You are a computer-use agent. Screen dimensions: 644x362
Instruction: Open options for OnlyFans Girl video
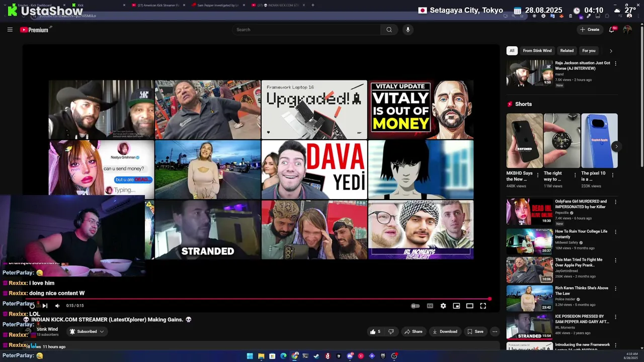click(x=615, y=202)
